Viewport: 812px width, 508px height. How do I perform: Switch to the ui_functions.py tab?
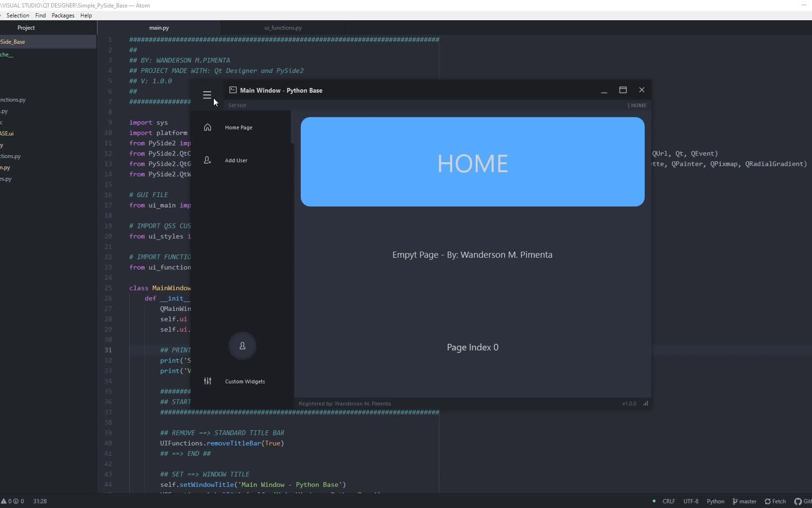[282, 28]
